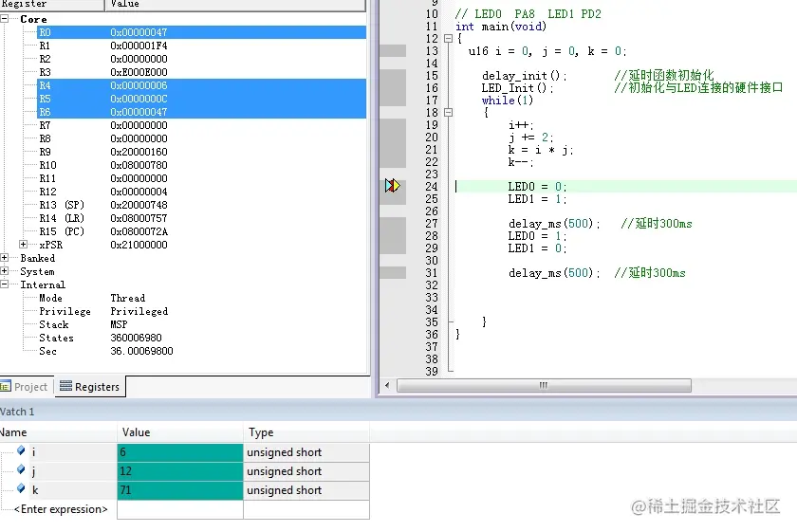Click the Watch 1 panel title
The image size is (797, 532).
coord(17,412)
